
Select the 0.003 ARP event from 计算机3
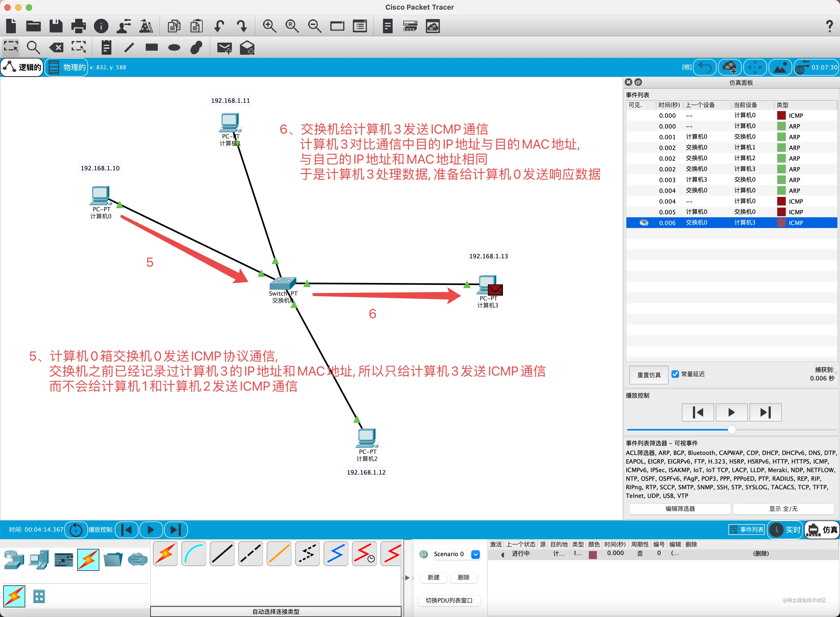click(x=731, y=180)
